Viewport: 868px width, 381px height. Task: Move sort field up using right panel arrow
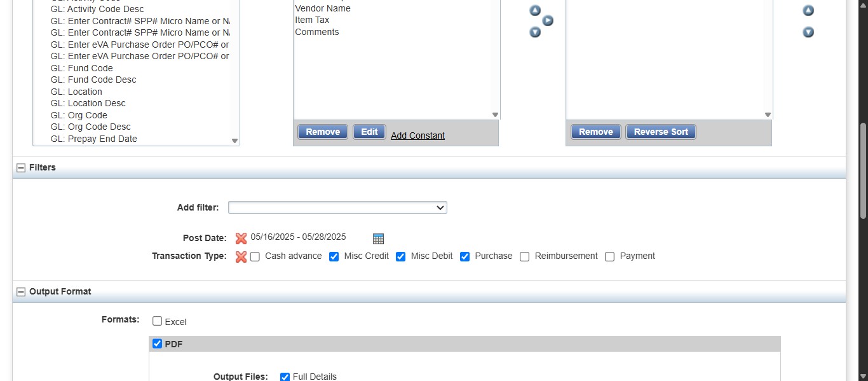[x=808, y=10]
